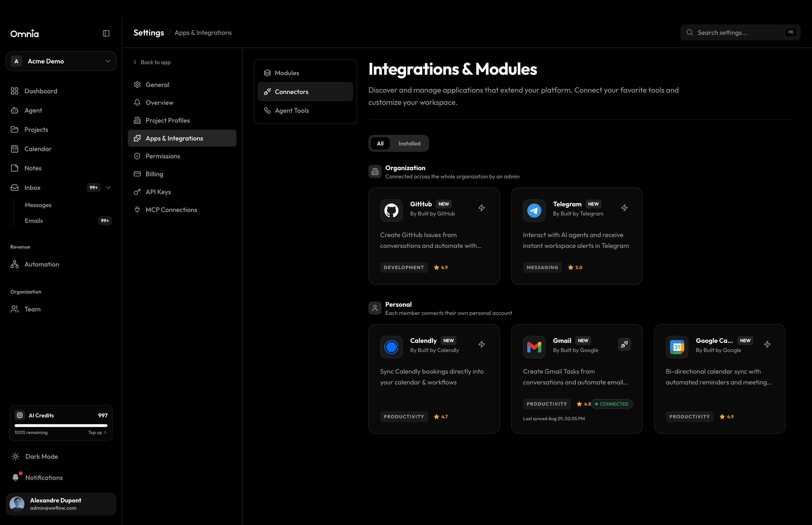Viewport: 812px width, 525px height.
Task: Click the AI Credits progress bar
Action: [61, 425]
